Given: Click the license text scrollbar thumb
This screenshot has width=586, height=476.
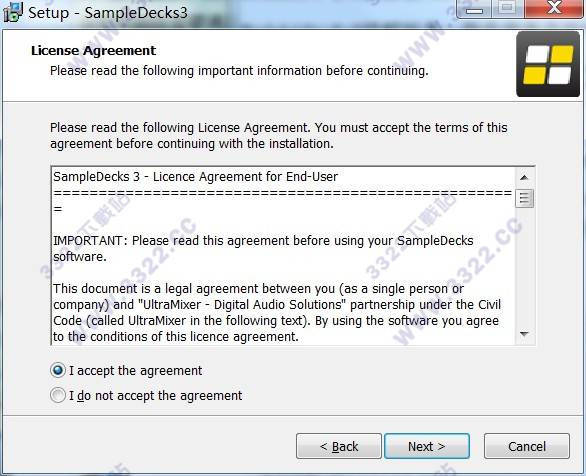Looking at the screenshot, I should pos(524,198).
